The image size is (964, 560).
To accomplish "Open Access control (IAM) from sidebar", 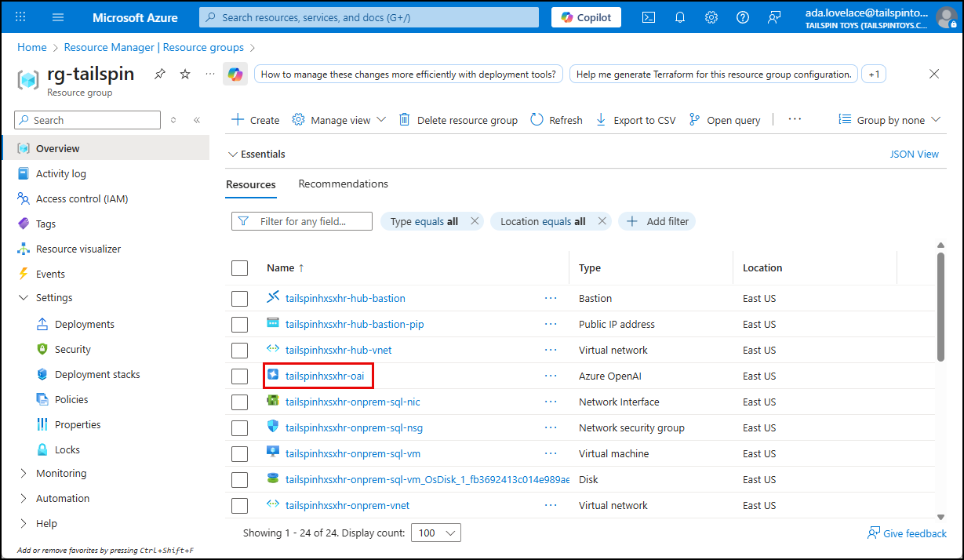I will [80, 198].
